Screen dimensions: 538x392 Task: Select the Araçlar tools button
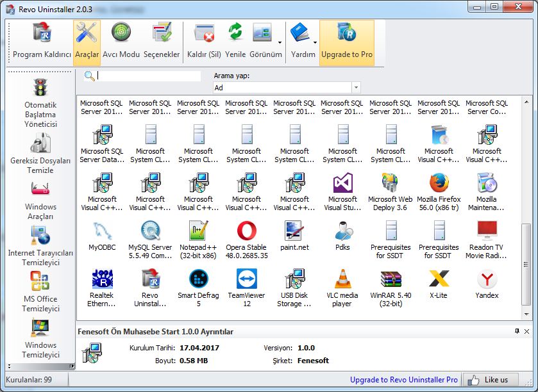point(87,42)
